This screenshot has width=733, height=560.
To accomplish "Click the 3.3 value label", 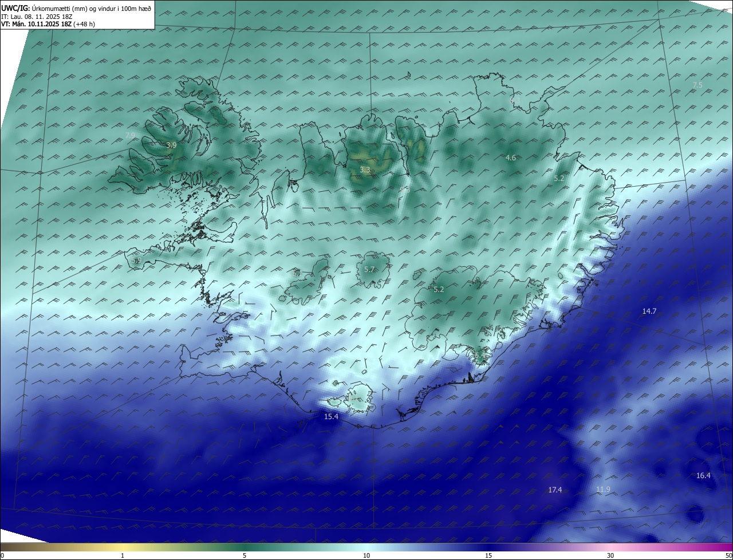I will [365, 170].
